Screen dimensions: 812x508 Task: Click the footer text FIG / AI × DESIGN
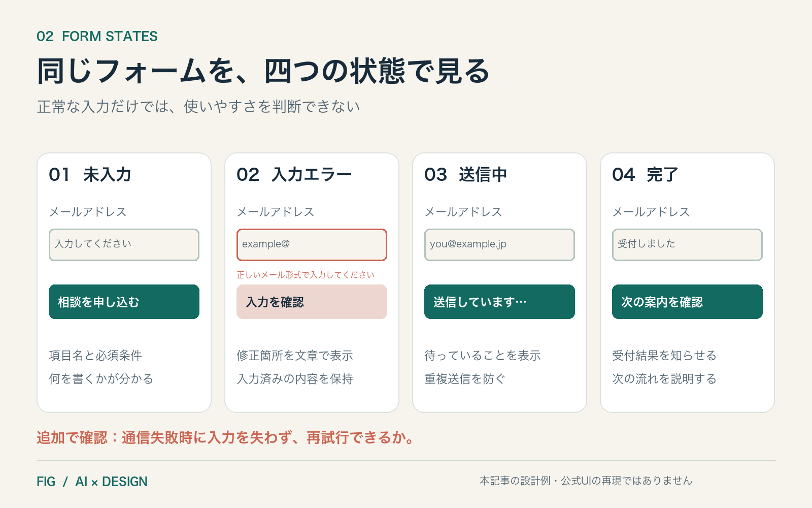click(92, 482)
